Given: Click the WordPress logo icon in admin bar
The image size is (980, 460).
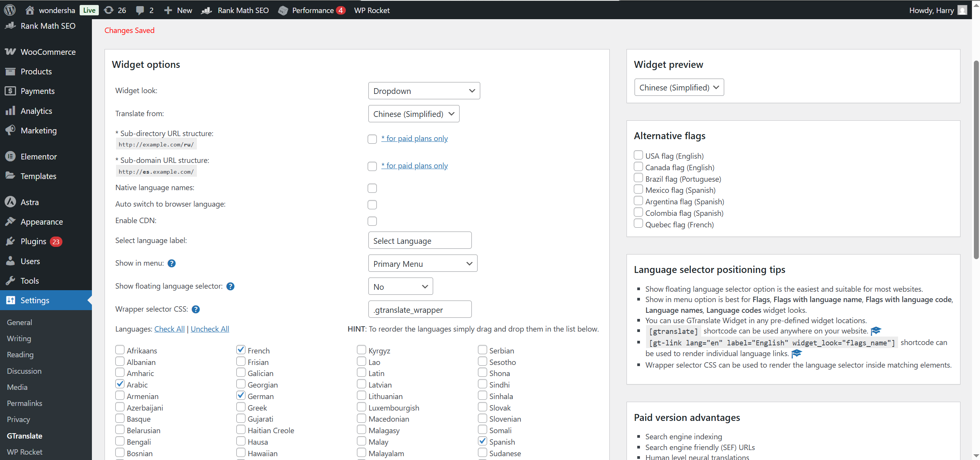Looking at the screenshot, I should coord(10,10).
